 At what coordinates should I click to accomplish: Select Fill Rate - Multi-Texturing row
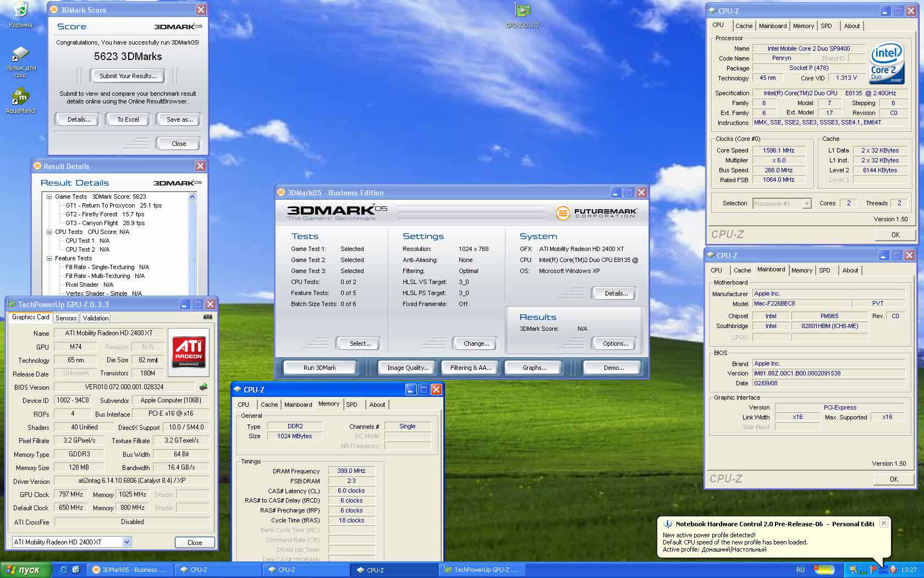click(x=105, y=276)
